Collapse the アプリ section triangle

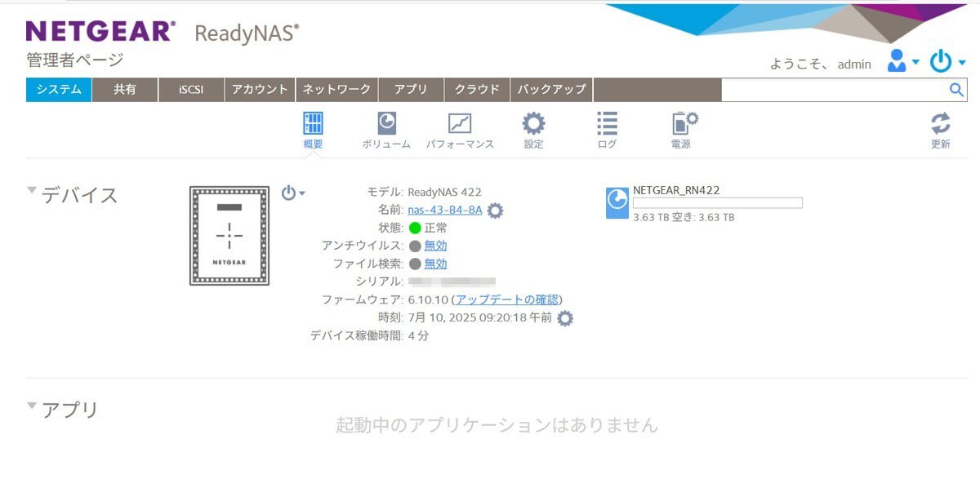(32, 405)
